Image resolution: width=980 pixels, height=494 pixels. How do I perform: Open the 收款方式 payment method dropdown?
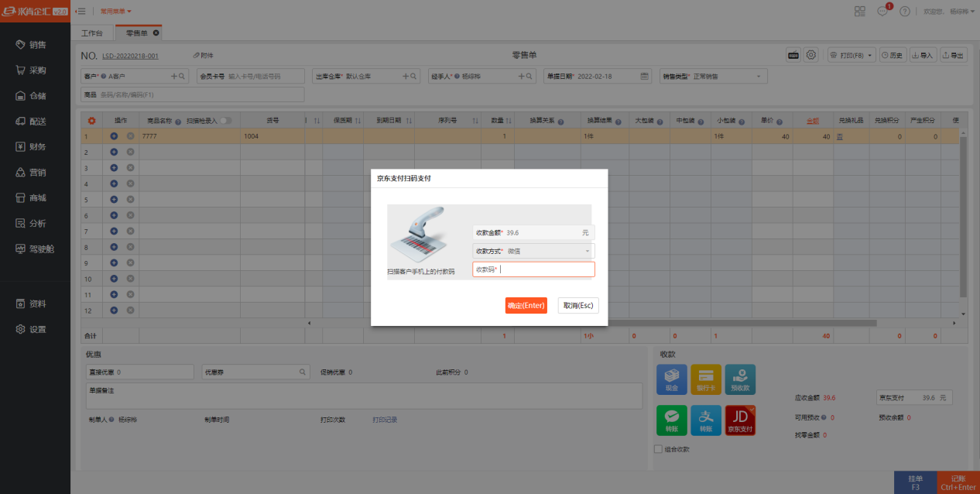pyautogui.click(x=533, y=251)
